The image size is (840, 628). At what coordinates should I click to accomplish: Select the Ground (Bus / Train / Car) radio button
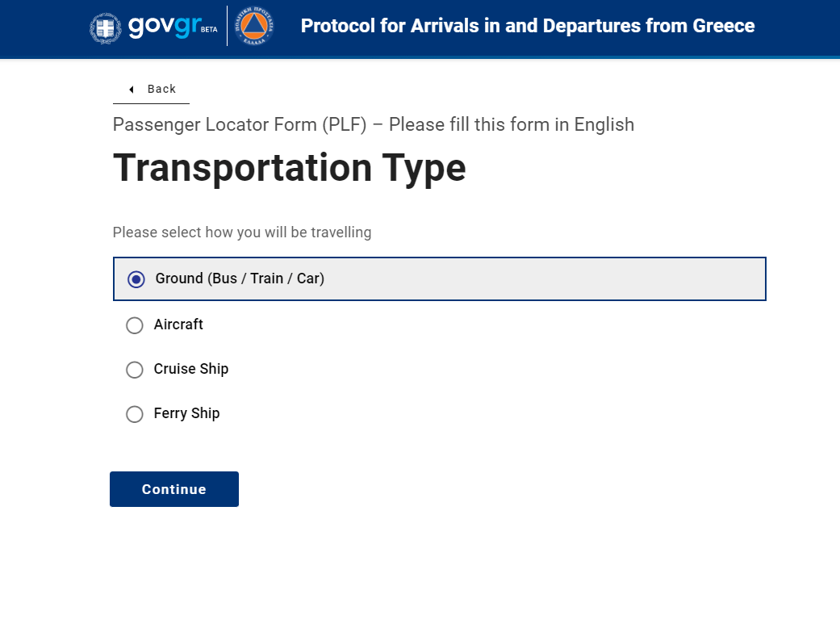pos(136,279)
